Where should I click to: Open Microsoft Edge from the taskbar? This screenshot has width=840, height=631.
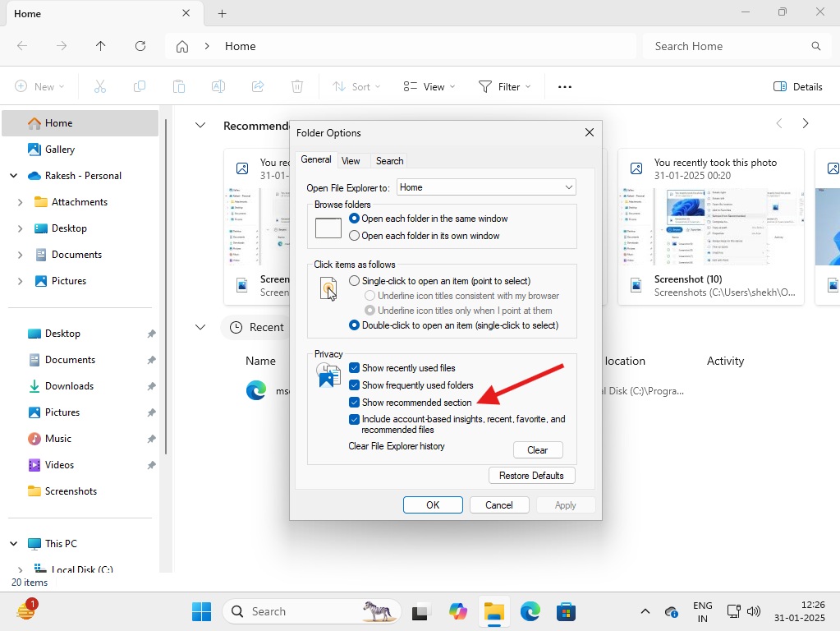[530, 611]
